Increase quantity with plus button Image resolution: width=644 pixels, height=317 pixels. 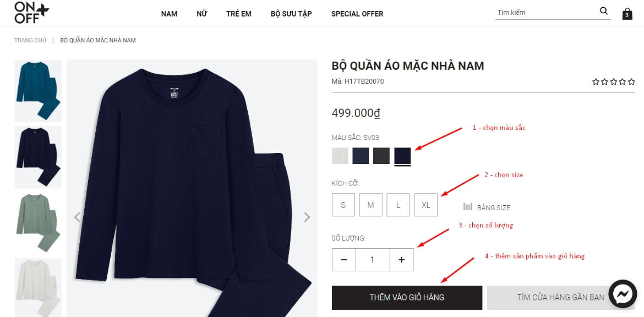click(402, 260)
